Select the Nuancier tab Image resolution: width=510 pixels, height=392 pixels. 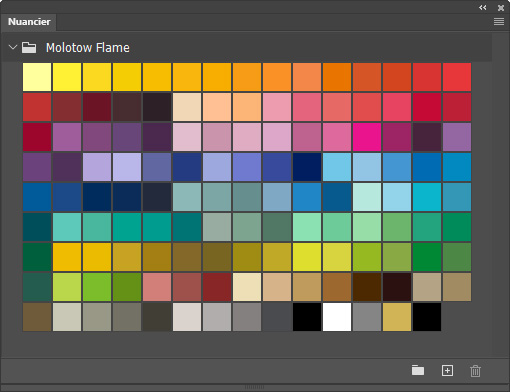click(29, 22)
